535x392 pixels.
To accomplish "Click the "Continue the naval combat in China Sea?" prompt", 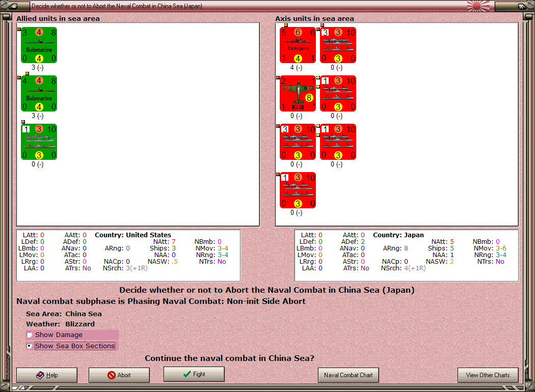I will coord(229,358).
